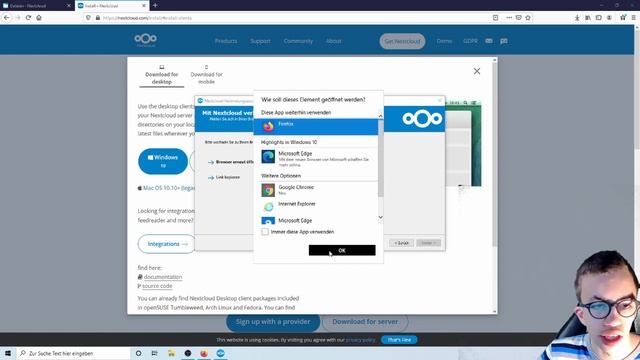
Task: Open the Firefox hamburger menu
Action: (x=633, y=18)
